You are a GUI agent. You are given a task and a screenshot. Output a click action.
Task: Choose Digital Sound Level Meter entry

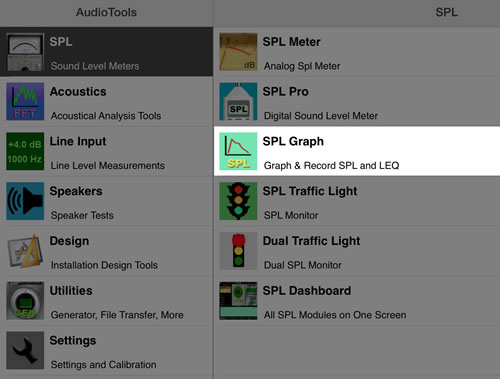click(357, 102)
